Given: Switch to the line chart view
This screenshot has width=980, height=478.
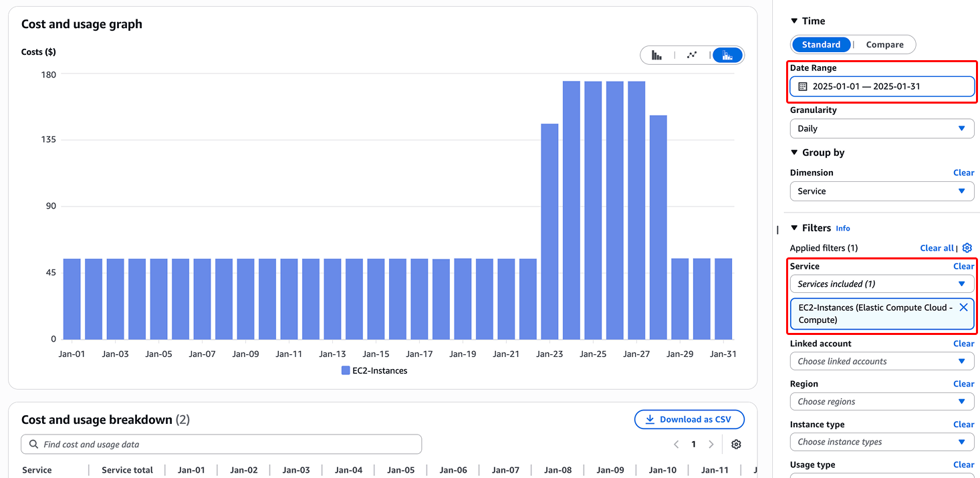Looking at the screenshot, I should coord(692,55).
